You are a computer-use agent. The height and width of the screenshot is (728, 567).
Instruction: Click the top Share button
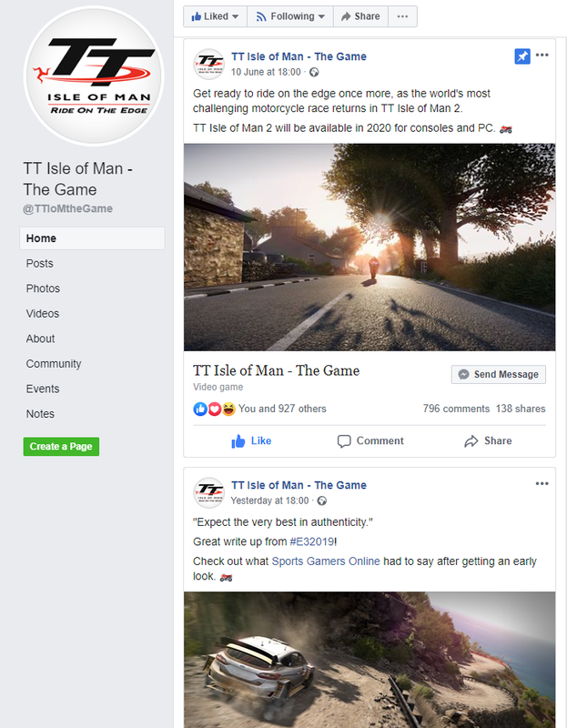point(360,16)
